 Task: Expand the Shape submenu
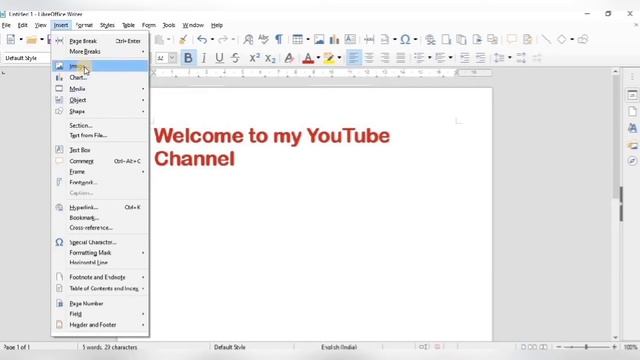click(x=100, y=111)
